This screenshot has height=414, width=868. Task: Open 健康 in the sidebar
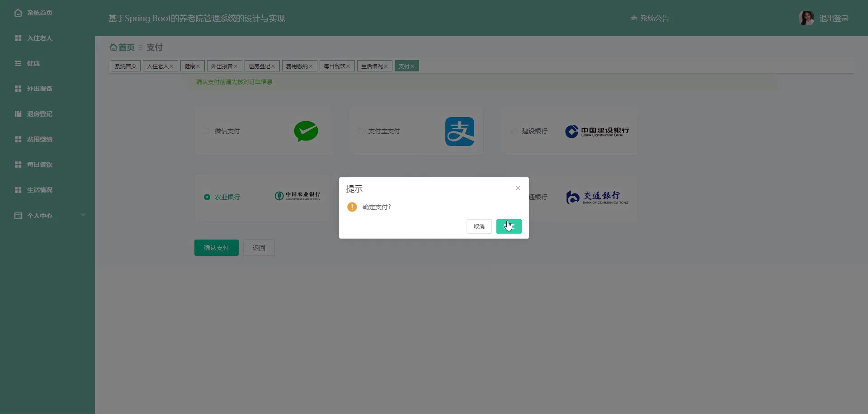pyautogui.click(x=33, y=63)
